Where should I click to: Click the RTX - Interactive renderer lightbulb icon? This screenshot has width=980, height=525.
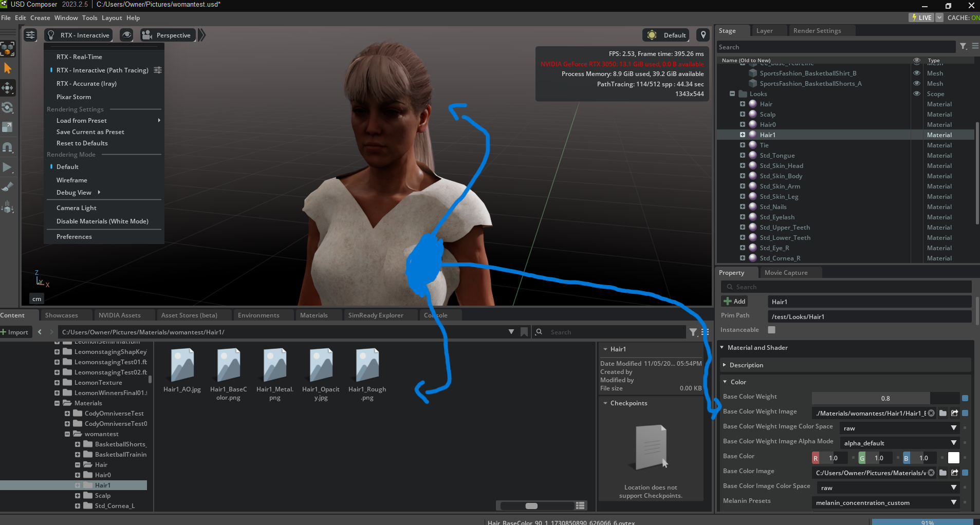pos(51,35)
